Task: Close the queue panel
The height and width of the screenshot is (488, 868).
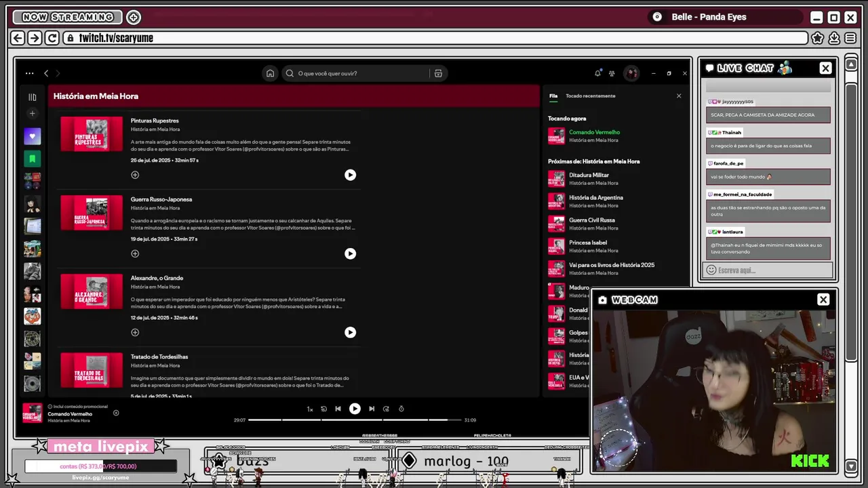Action: tap(679, 96)
